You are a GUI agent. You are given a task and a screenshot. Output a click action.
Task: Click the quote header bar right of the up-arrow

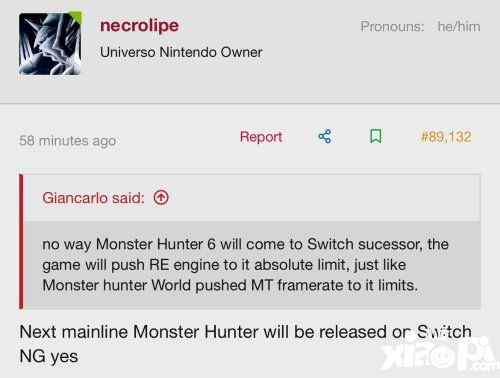(323, 198)
